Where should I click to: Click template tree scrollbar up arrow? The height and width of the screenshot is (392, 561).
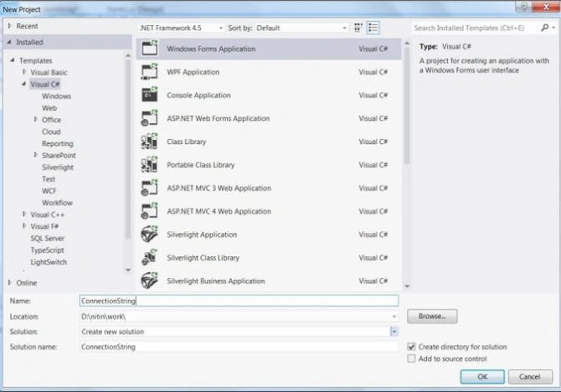coord(128,55)
